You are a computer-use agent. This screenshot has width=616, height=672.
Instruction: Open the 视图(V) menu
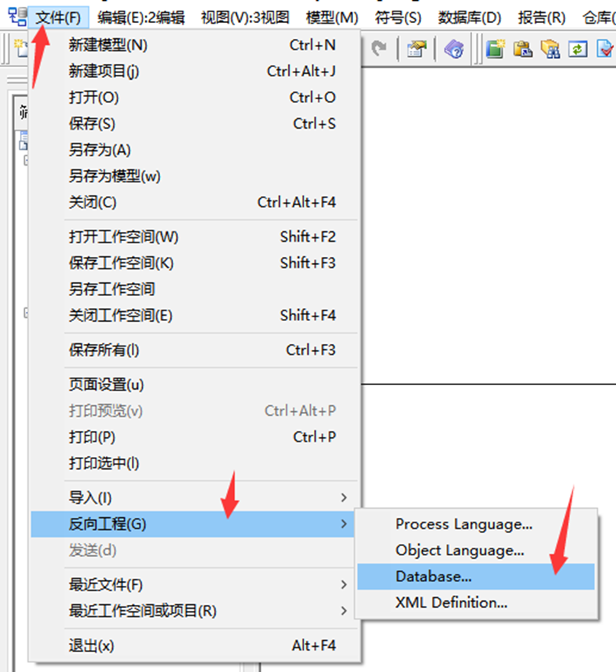pos(245,18)
